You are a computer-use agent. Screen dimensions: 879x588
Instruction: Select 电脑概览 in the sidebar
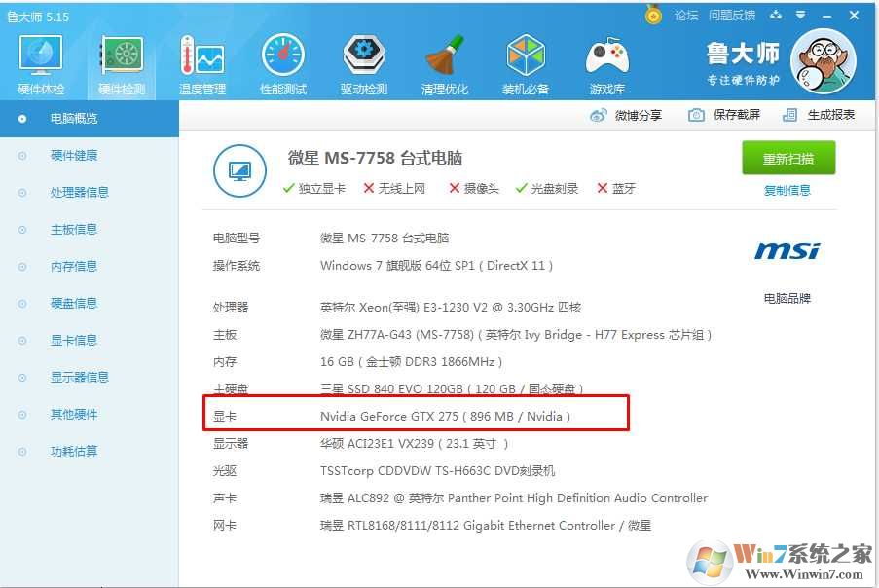90,118
